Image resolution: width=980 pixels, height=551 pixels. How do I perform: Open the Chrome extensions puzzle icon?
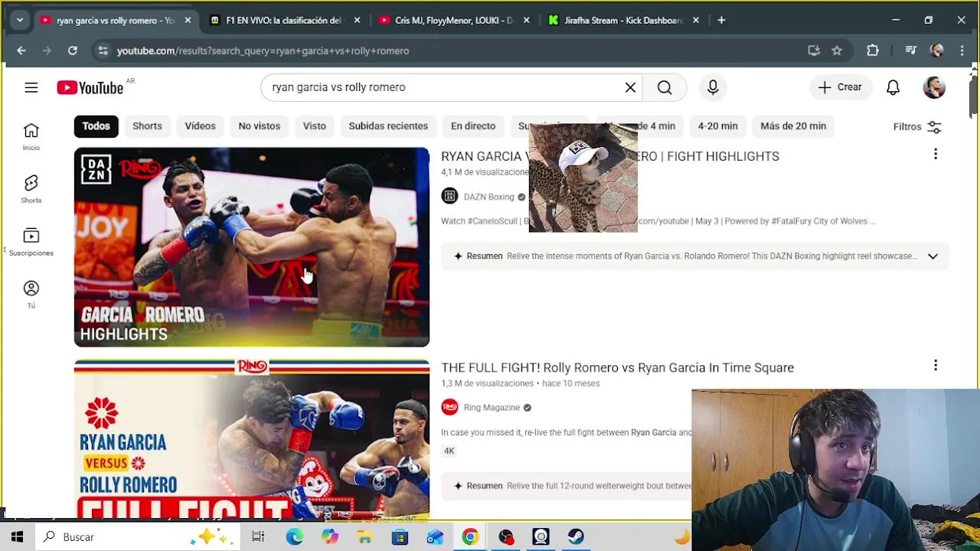point(873,51)
